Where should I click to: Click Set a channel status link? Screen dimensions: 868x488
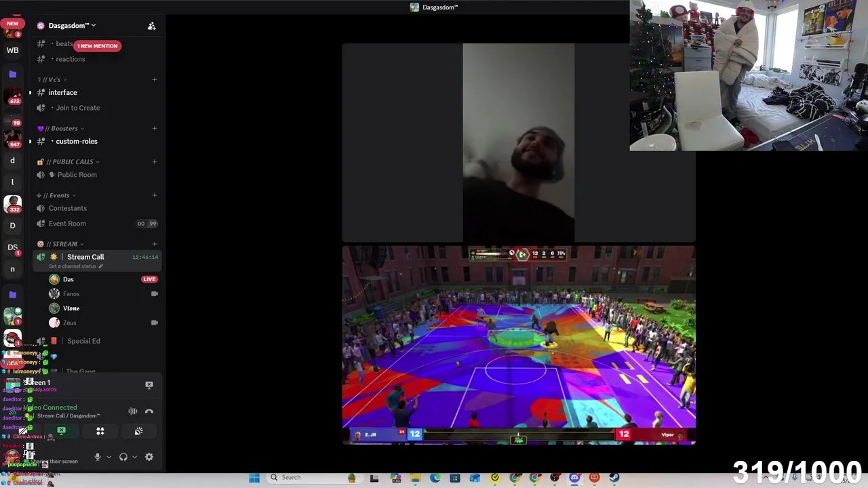pyautogui.click(x=75, y=266)
